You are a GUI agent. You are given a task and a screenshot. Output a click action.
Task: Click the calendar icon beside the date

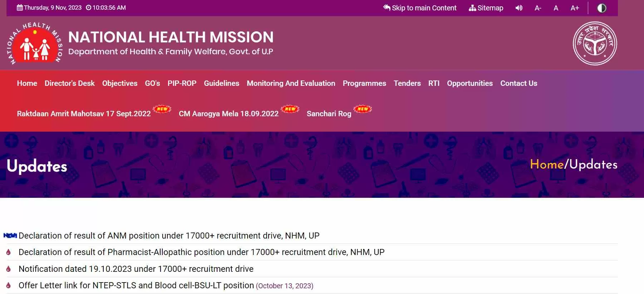[20, 8]
